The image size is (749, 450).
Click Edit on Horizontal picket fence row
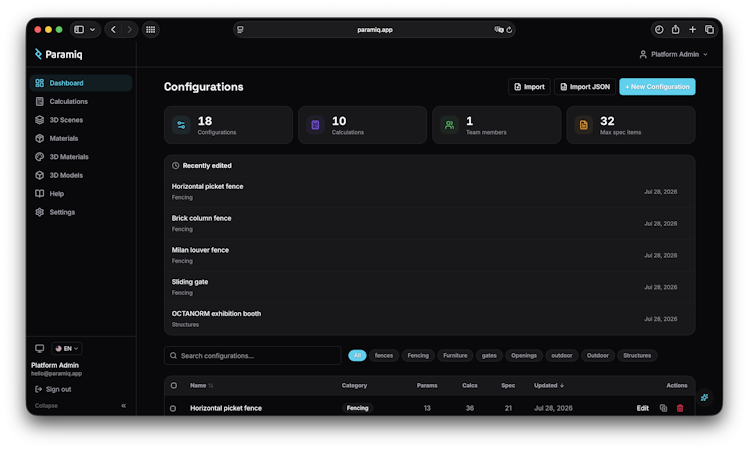tap(642, 408)
